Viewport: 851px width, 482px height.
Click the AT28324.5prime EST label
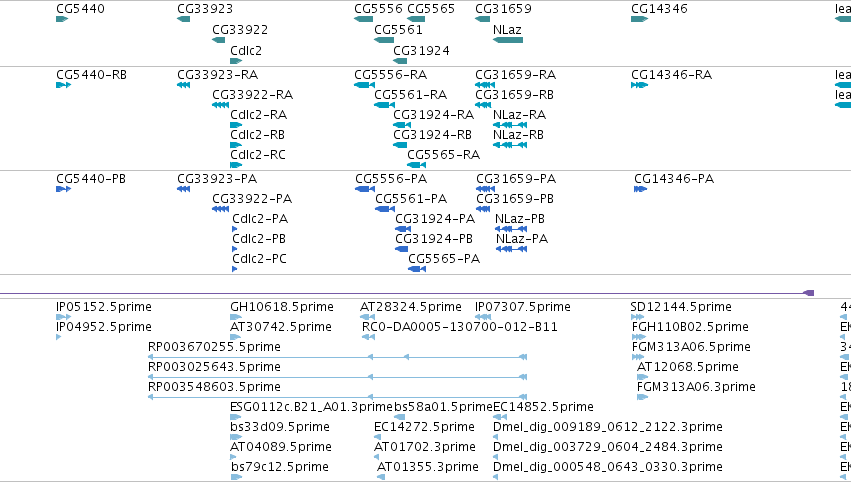click(x=411, y=307)
